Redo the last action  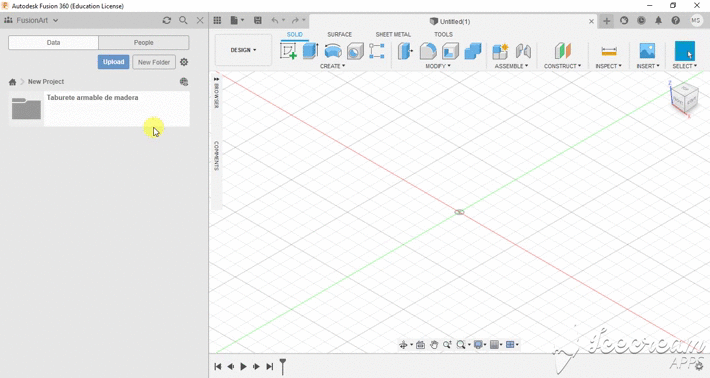(295, 20)
